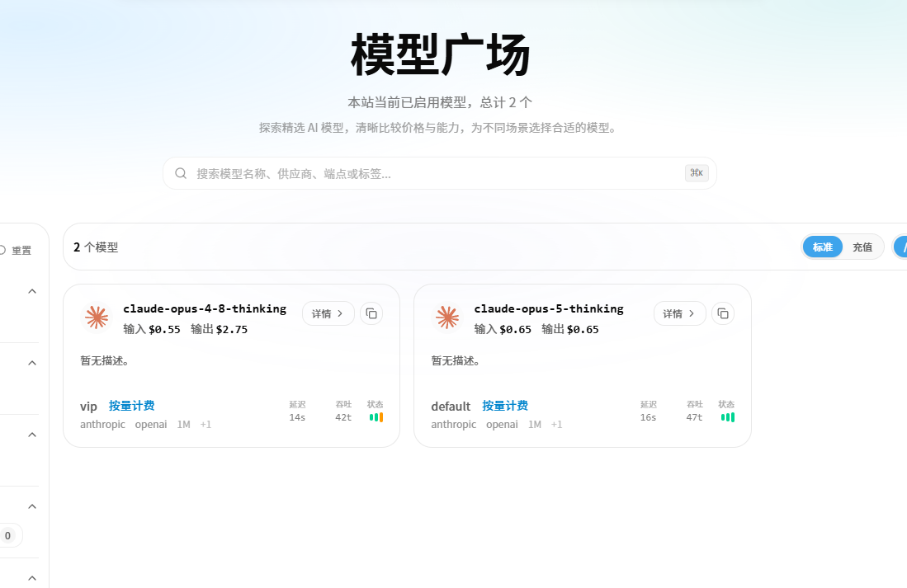Click the openai tag on the vip card
Screen dimensions: 907x588
pos(151,425)
